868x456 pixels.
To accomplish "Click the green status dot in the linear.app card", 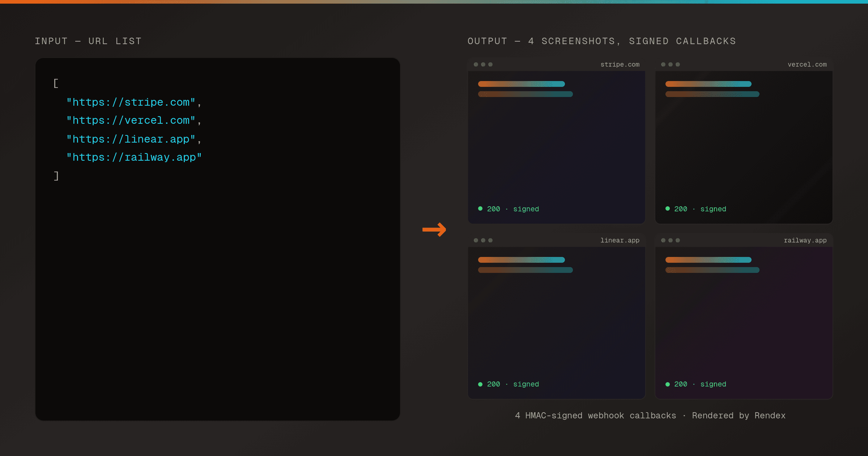I will pos(480,384).
